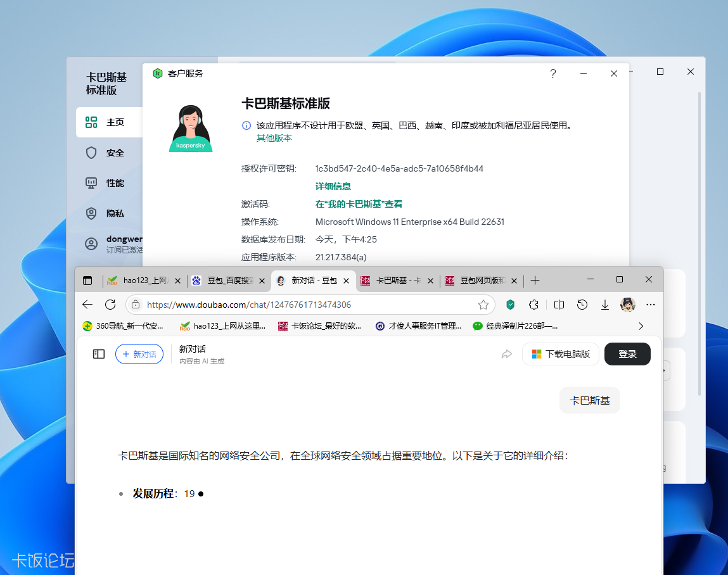View site info lock icon in address bar
This screenshot has height=575, width=728.
pyautogui.click(x=136, y=305)
